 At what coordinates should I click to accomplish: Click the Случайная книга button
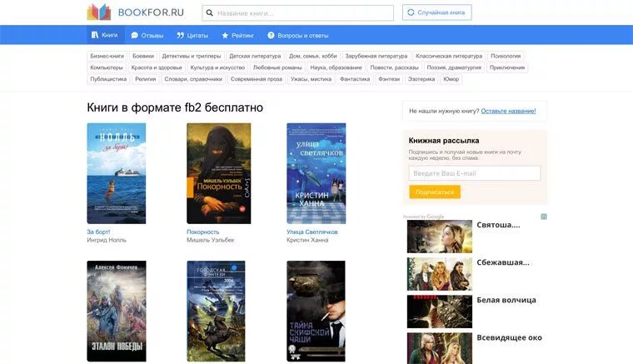(436, 12)
